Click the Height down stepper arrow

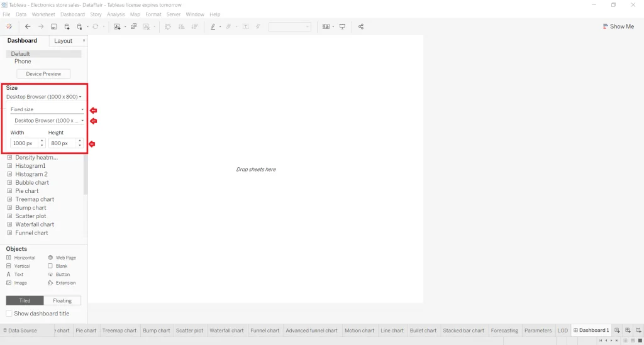click(x=80, y=145)
